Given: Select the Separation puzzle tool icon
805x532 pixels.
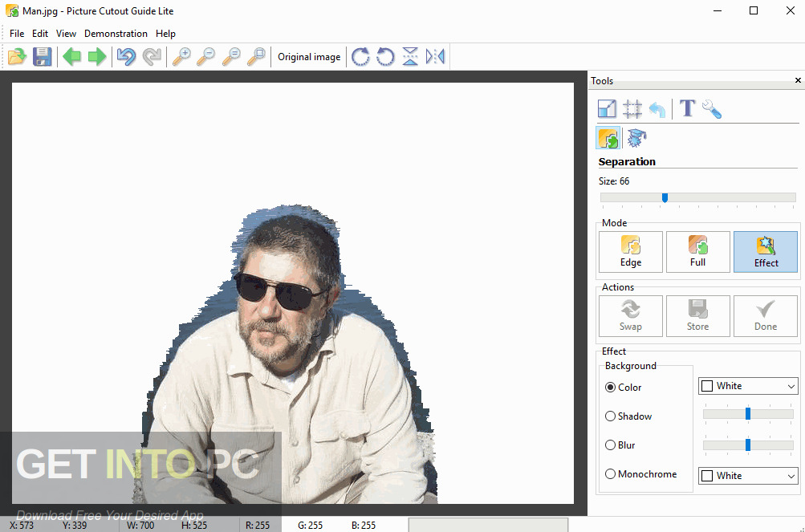Looking at the screenshot, I should (608, 138).
